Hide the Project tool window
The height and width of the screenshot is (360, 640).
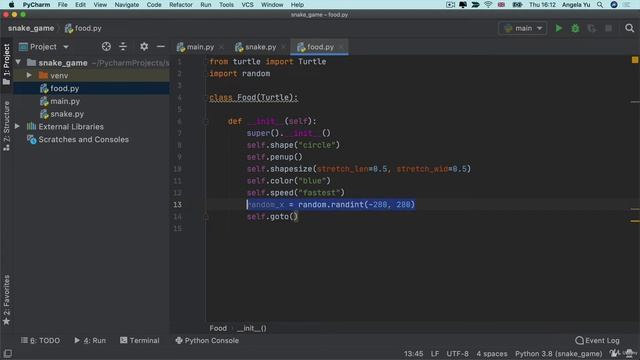click(x=161, y=47)
